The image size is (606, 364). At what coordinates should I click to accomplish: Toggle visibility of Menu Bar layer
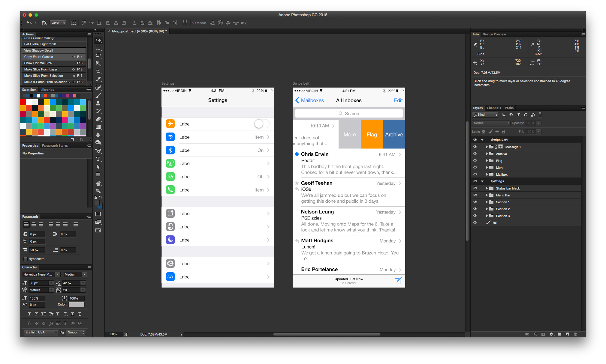pos(475,195)
